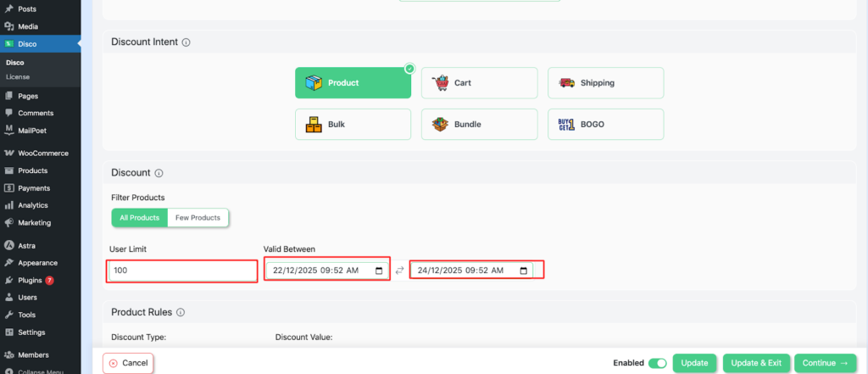Click the Astra icon in sidebar
The height and width of the screenshot is (374, 868).
(x=8, y=245)
